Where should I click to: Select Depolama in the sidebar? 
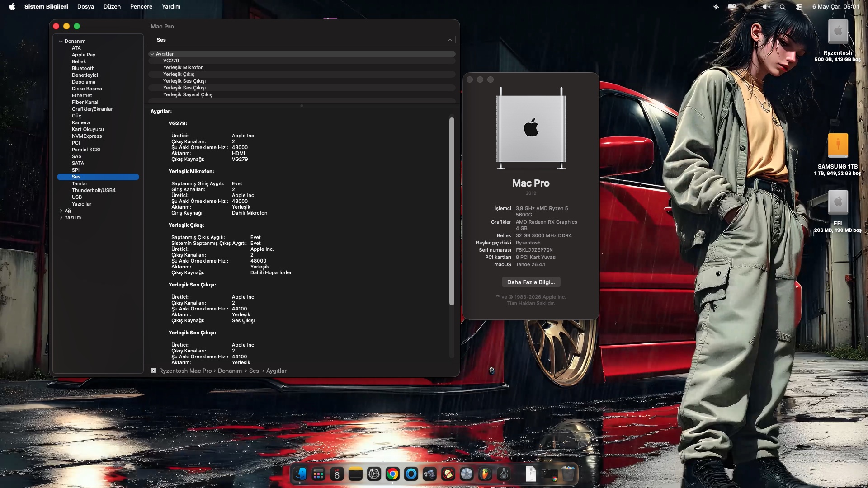84,82
